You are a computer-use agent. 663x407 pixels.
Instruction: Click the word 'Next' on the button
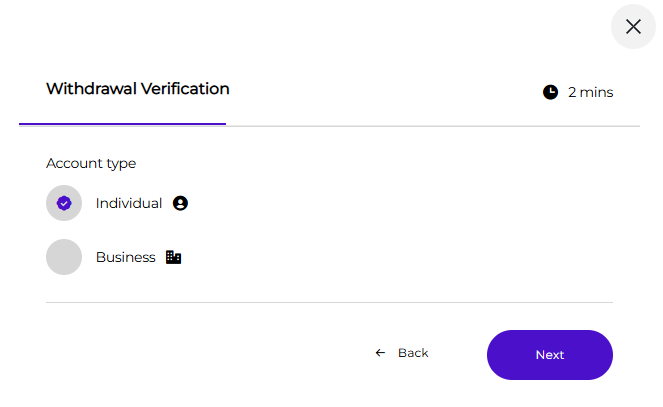point(549,355)
